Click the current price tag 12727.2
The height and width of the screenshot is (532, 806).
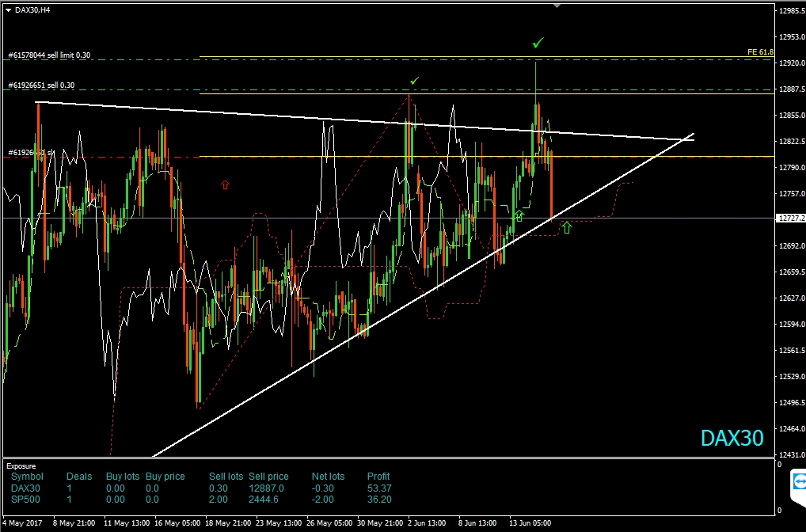click(791, 218)
